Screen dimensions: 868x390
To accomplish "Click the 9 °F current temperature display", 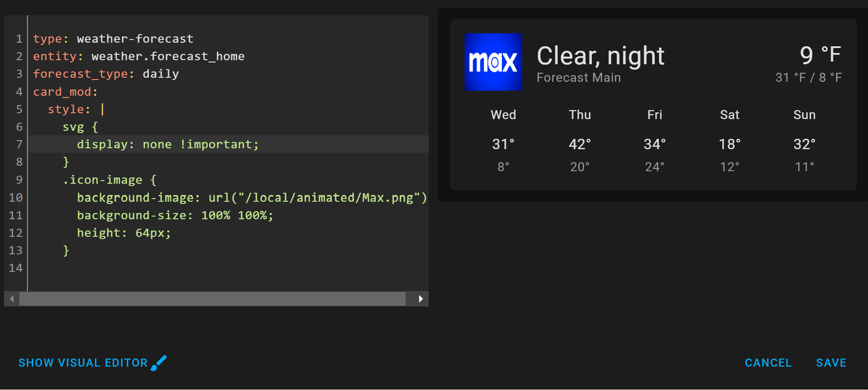I will click(821, 55).
